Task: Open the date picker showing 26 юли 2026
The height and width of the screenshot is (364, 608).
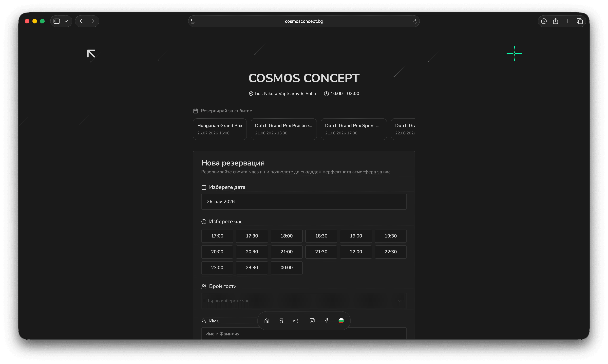Action: pyautogui.click(x=304, y=202)
